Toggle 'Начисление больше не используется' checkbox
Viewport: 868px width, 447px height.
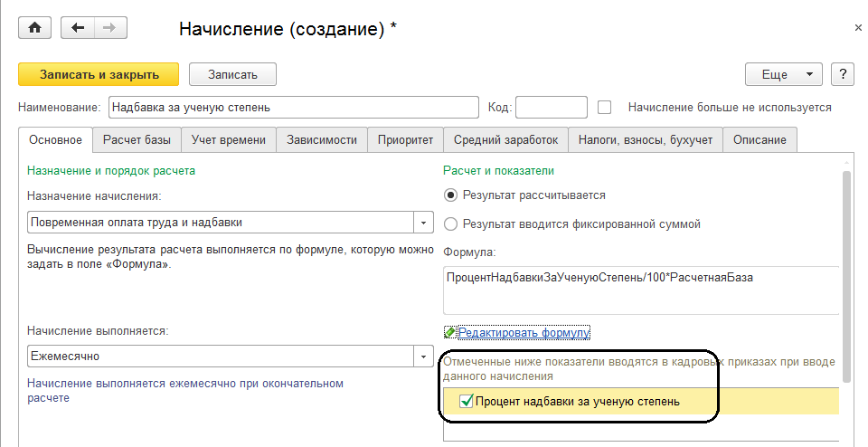605,107
